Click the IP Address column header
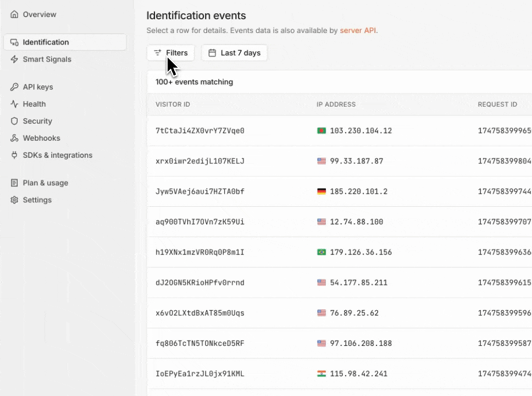Screen dimensions: 532x396 (x=336, y=105)
